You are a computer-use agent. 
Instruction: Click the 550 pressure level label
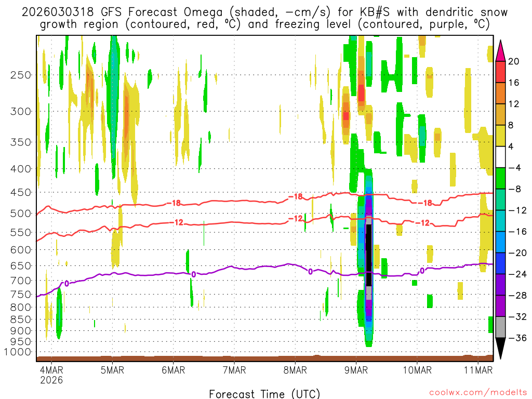pyautogui.click(x=21, y=232)
